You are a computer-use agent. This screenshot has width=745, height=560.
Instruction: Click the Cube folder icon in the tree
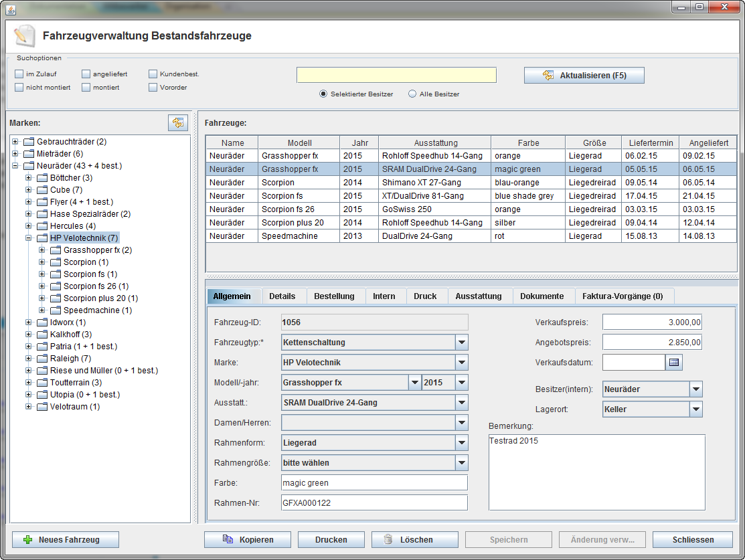point(43,190)
